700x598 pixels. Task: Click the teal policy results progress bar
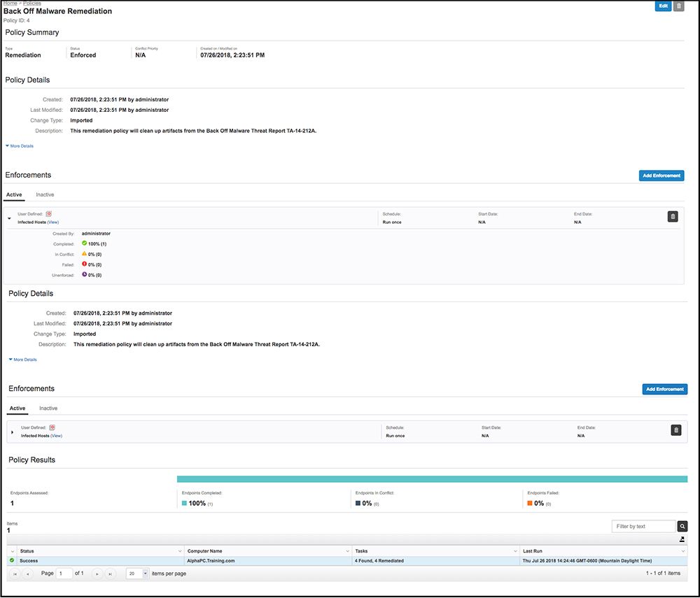click(x=432, y=479)
